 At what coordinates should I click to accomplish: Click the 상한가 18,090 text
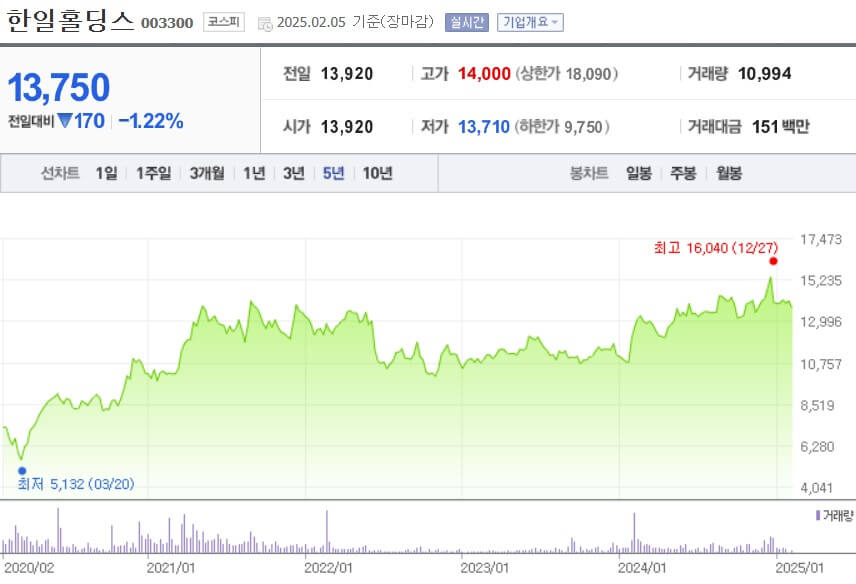(x=567, y=74)
